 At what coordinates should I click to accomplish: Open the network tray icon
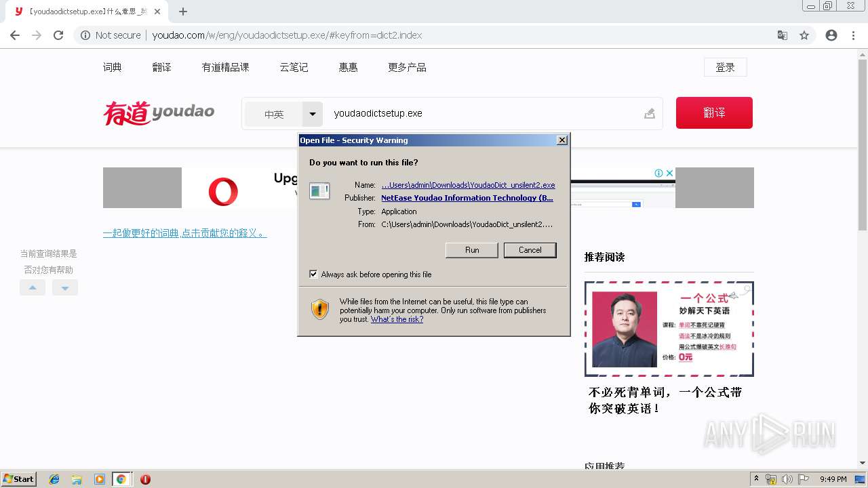click(771, 479)
